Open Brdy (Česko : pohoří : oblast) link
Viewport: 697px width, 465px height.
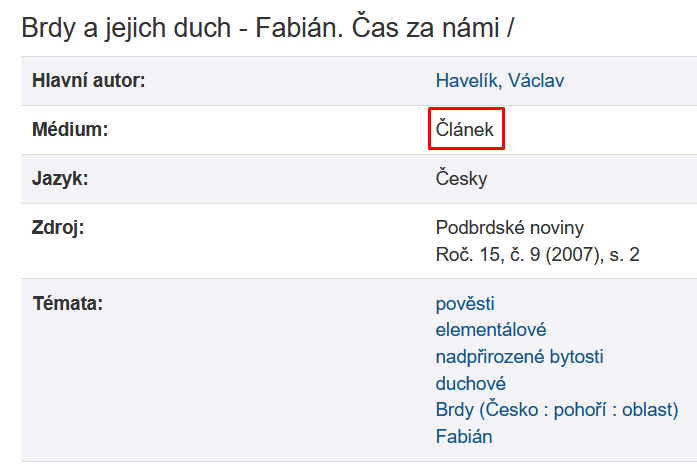click(557, 410)
